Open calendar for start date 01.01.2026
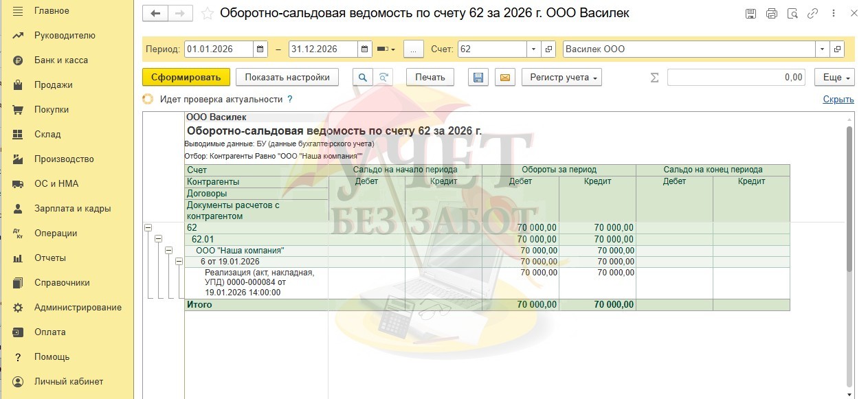The image size is (868, 399). click(260, 49)
